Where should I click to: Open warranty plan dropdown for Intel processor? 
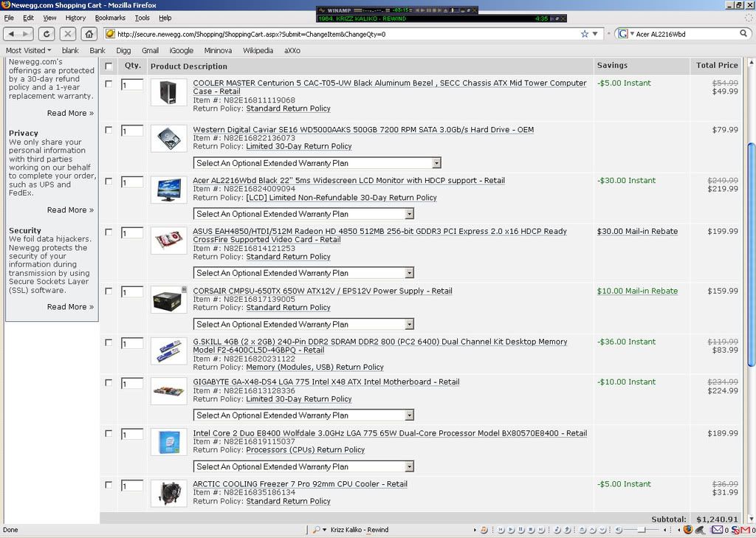[x=303, y=466]
